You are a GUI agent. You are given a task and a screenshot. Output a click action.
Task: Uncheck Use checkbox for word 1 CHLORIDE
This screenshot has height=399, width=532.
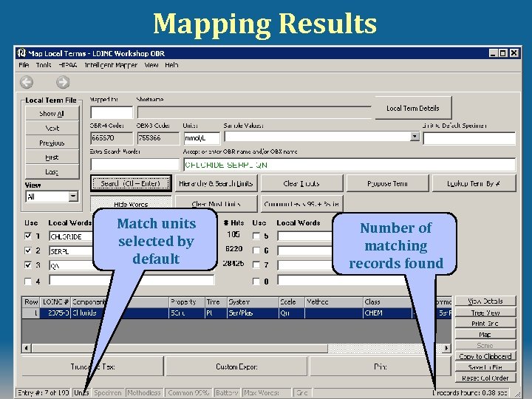(x=28, y=236)
